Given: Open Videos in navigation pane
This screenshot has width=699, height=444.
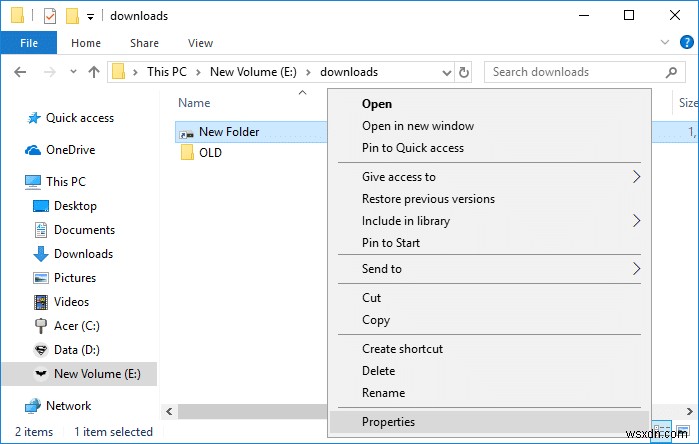Looking at the screenshot, I should 71,302.
